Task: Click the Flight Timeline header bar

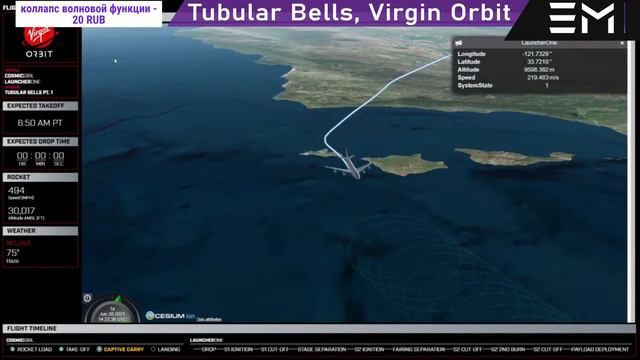Action: point(319,329)
